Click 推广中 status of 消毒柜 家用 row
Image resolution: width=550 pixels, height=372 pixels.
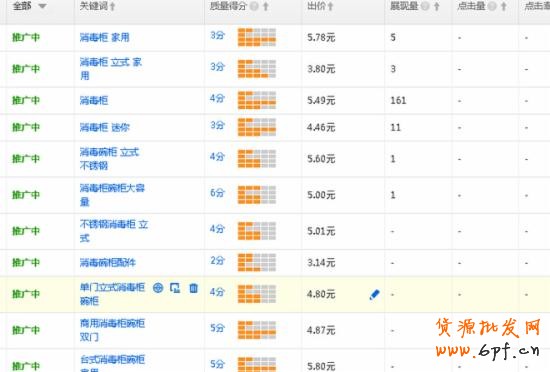[26, 37]
